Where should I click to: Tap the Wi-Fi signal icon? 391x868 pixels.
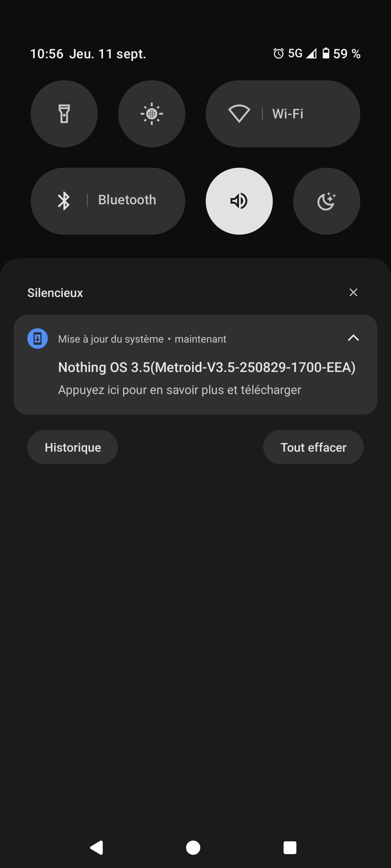coord(239,113)
